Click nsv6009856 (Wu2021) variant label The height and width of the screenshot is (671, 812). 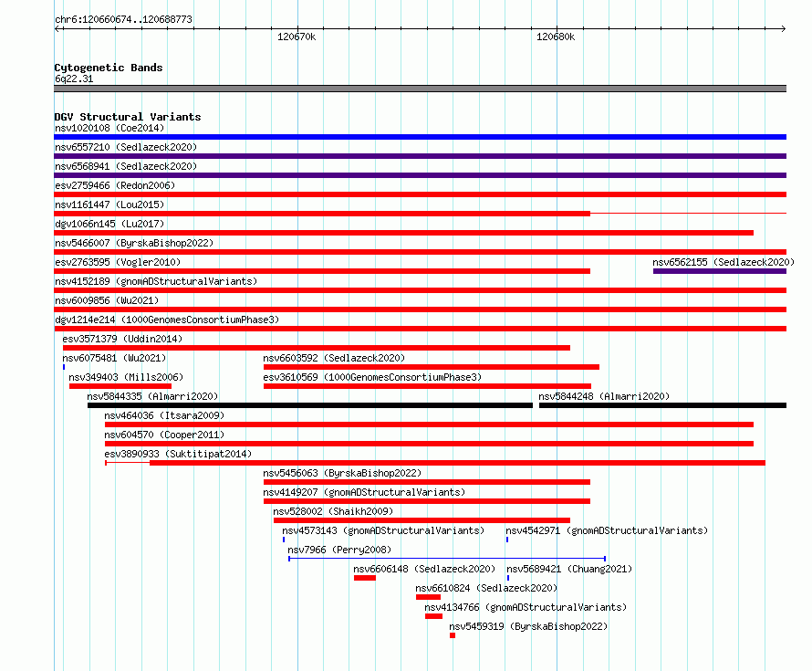(107, 300)
